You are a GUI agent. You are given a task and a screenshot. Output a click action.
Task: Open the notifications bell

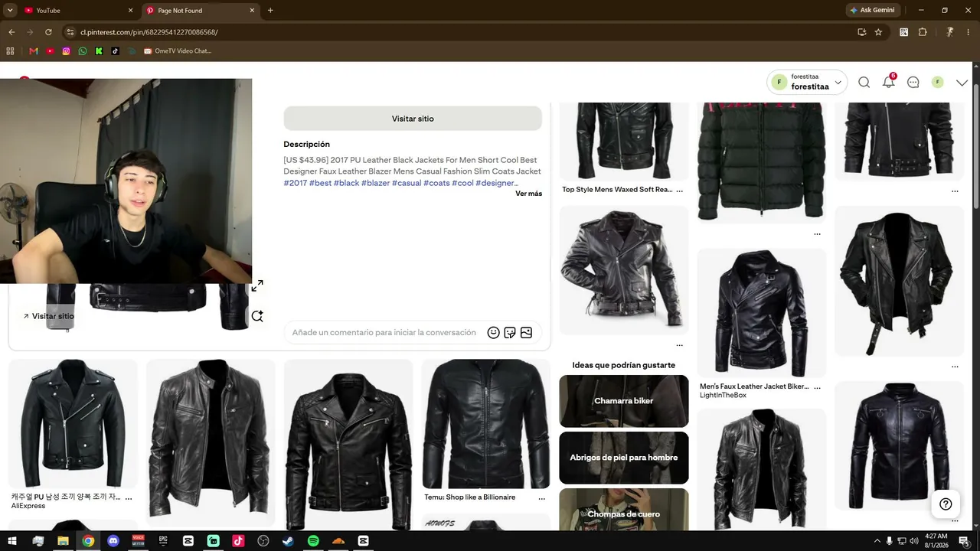888,83
